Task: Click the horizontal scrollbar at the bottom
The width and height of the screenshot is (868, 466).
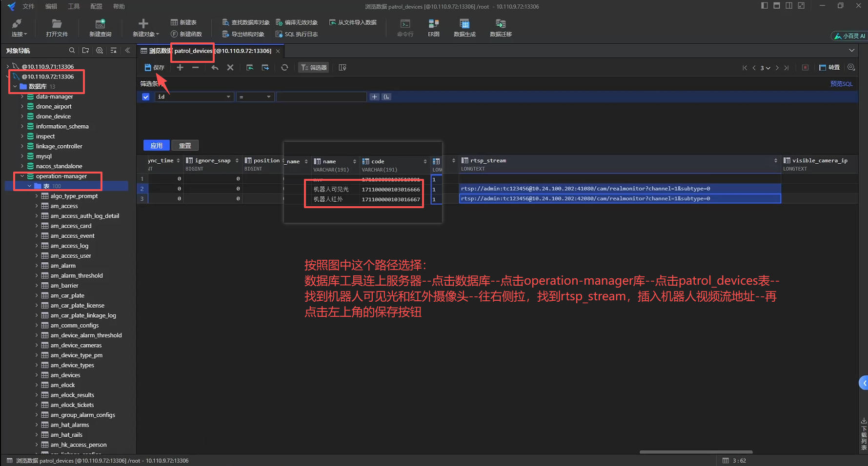Action: click(x=696, y=452)
